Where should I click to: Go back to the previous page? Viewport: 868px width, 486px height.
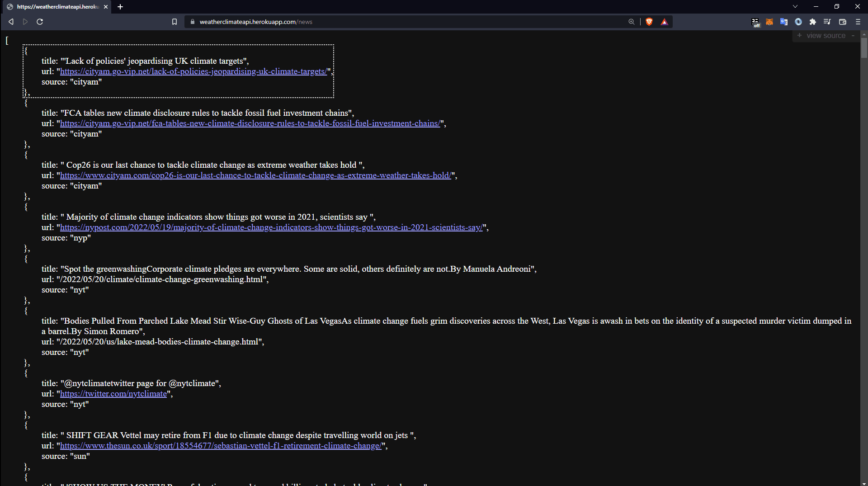click(x=11, y=22)
